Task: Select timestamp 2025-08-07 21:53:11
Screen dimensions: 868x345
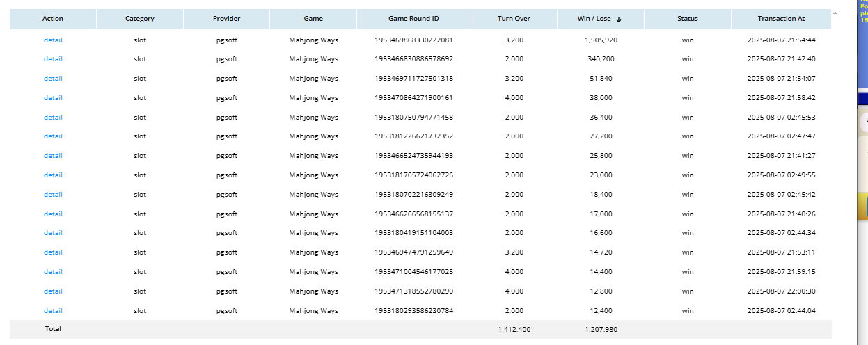Action: (x=782, y=252)
